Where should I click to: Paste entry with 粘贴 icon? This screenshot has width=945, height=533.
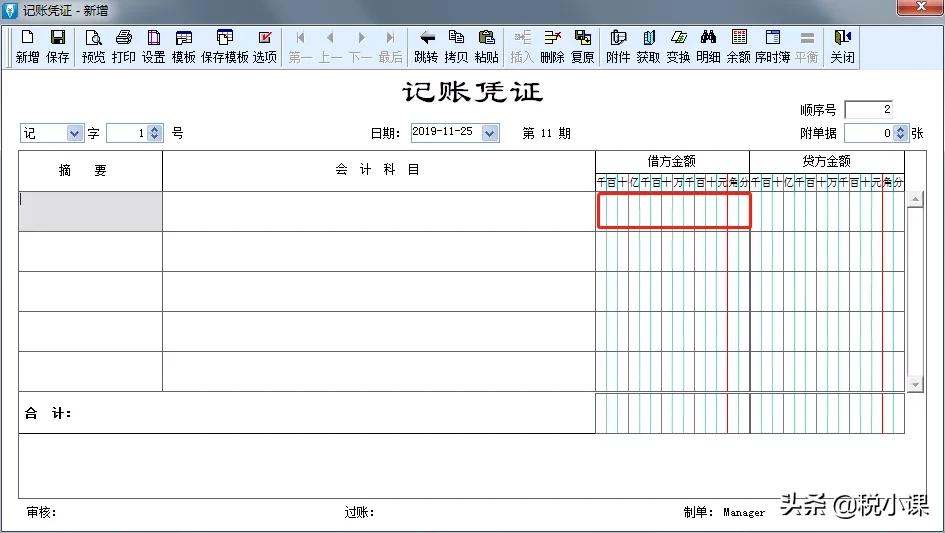486,46
